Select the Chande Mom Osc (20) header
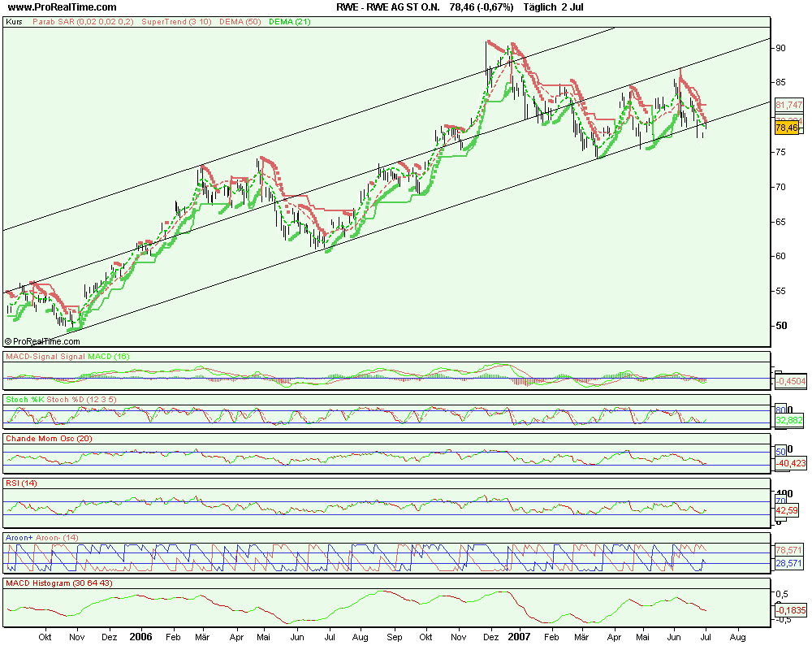 (52, 439)
